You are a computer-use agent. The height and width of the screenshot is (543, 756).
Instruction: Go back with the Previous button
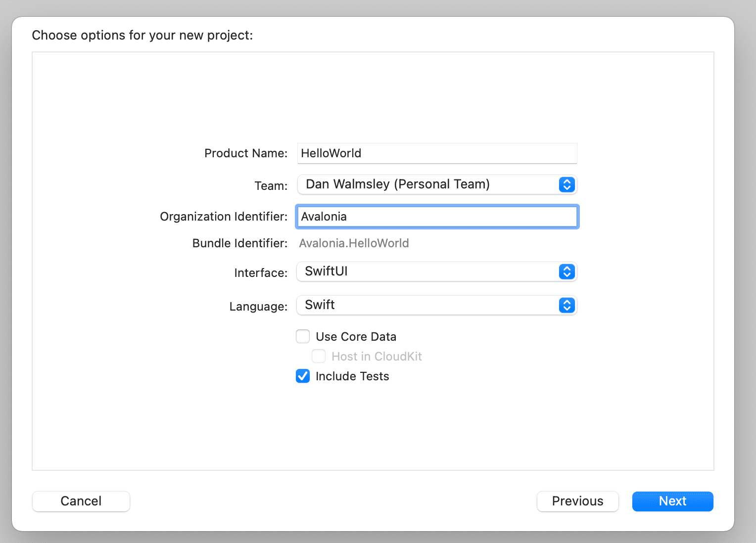click(577, 501)
